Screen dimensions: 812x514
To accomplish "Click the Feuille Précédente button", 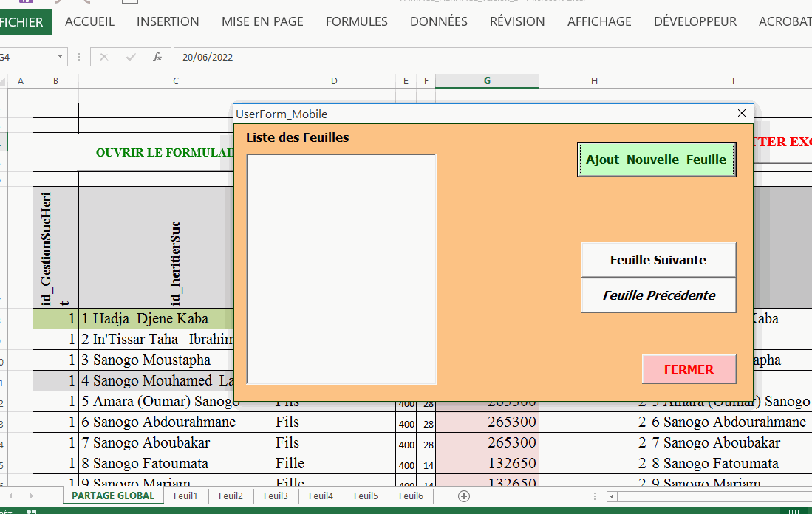I will 658,295.
